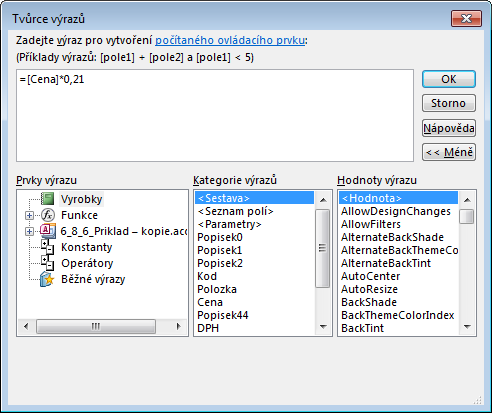Expand the 6_8_6_Priklad database node
The image size is (492, 413).
tap(29, 231)
